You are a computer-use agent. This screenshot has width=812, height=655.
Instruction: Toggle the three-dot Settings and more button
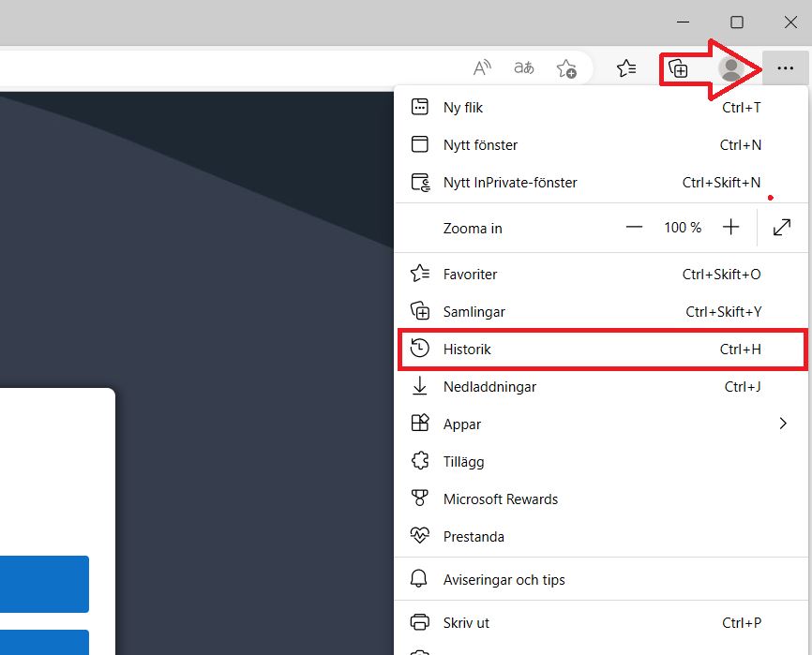coord(786,68)
